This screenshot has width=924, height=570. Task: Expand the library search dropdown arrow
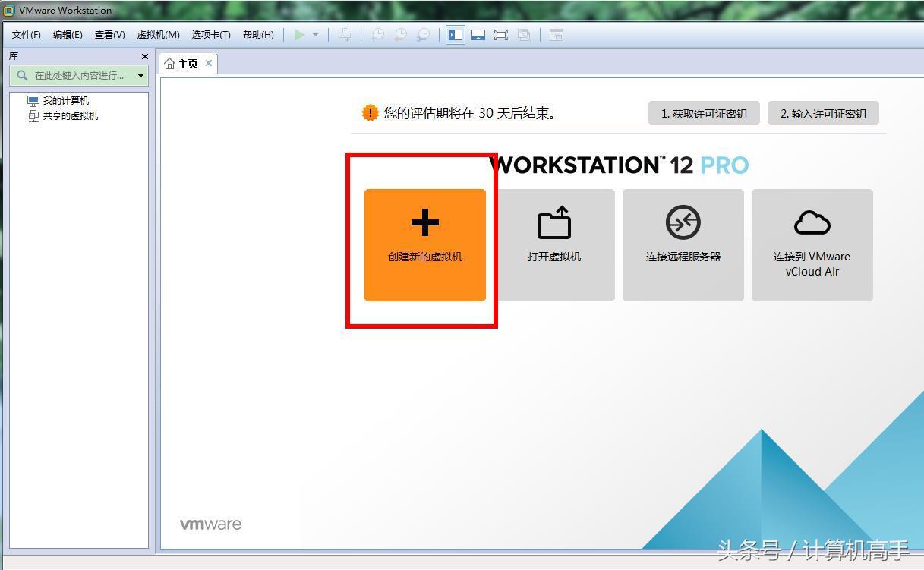pos(140,75)
